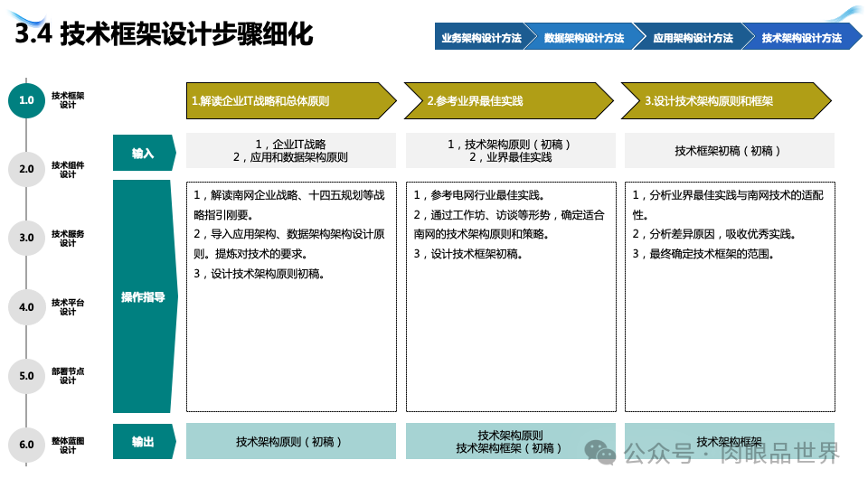
Task: Click the 2.参考业界最佳实践 arrow
Action: click(x=509, y=100)
